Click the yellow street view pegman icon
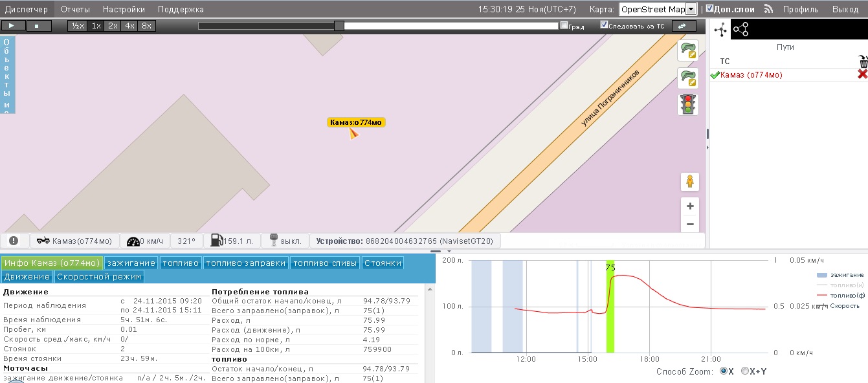Screen dimensions: 868x383 point(690,182)
